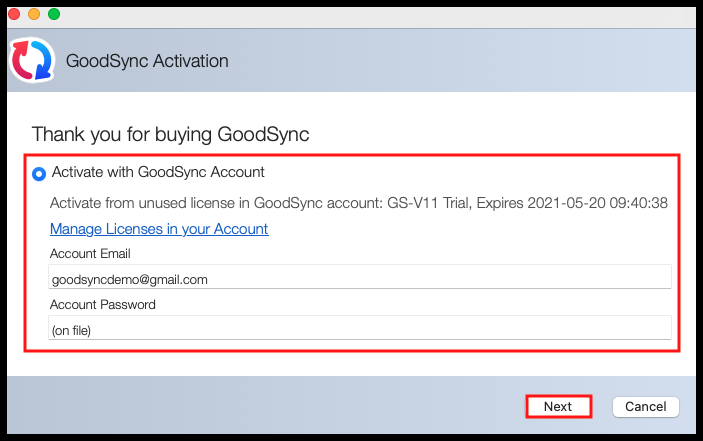Click the empty footer bar left of Next

pos(260,406)
